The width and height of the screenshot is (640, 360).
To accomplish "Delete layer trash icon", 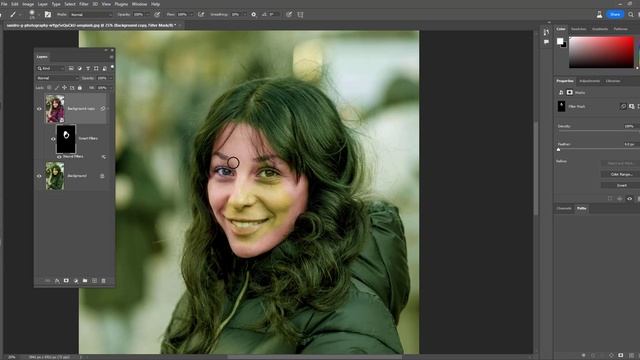I will pos(103,281).
